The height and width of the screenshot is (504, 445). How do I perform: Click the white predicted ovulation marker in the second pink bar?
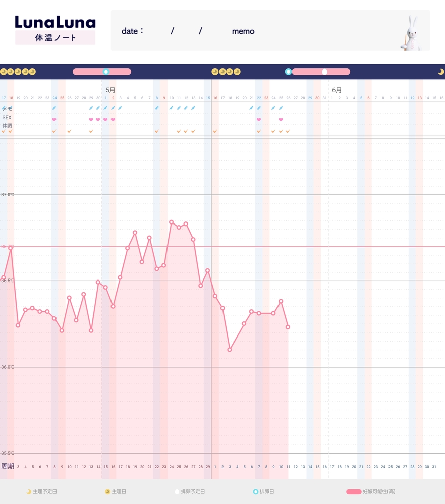click(x=324, y=72)
